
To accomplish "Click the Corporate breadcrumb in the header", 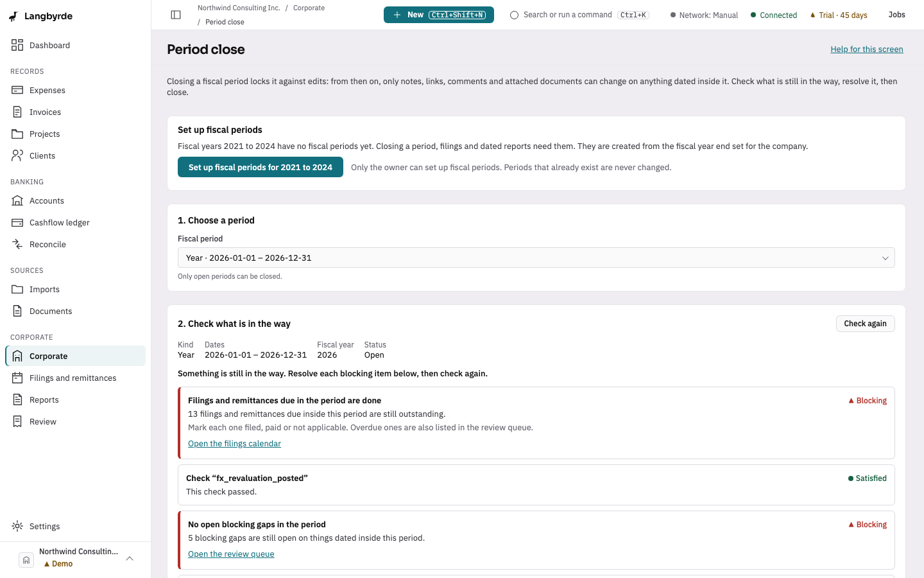I will coord(309,8).
